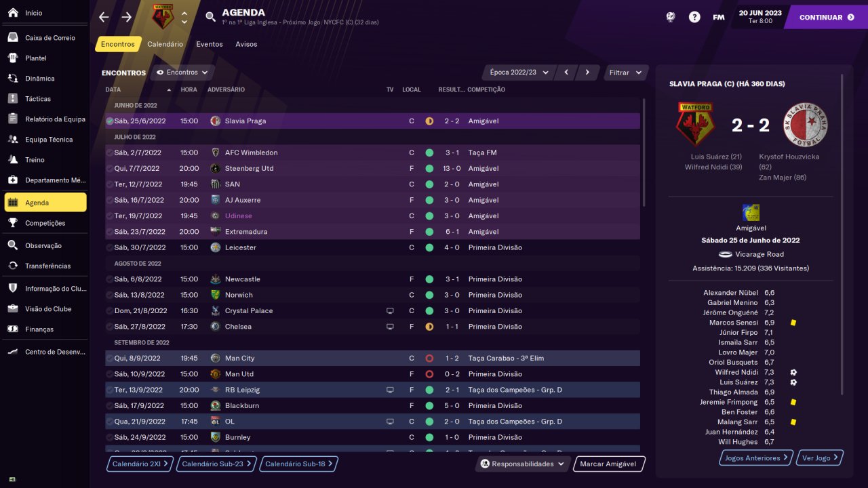Switch to the Avisos tab
Screen dimensions: 868x488
pos(246,44)
